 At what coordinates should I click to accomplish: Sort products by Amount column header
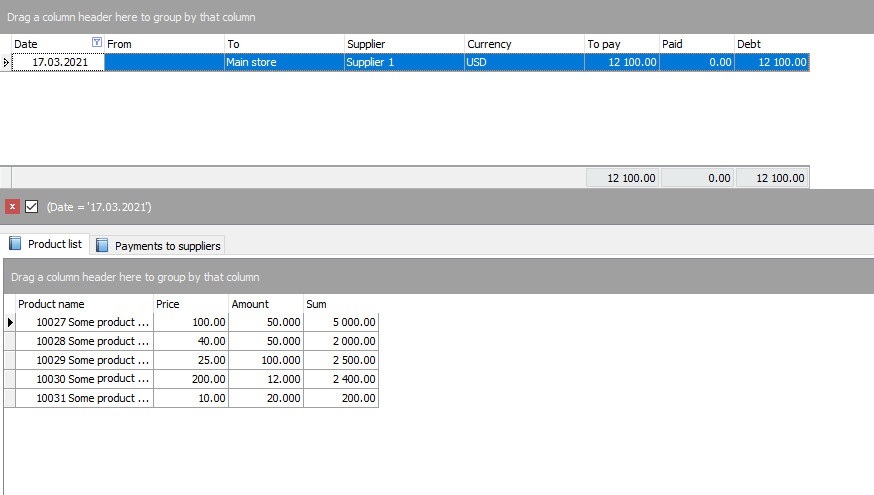266,304
